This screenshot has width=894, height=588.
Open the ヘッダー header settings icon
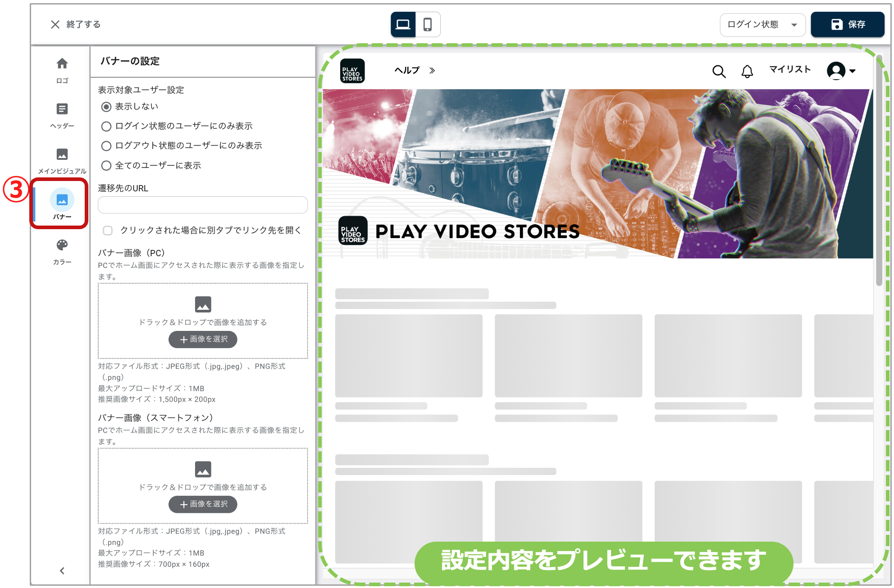pos(62,109)
